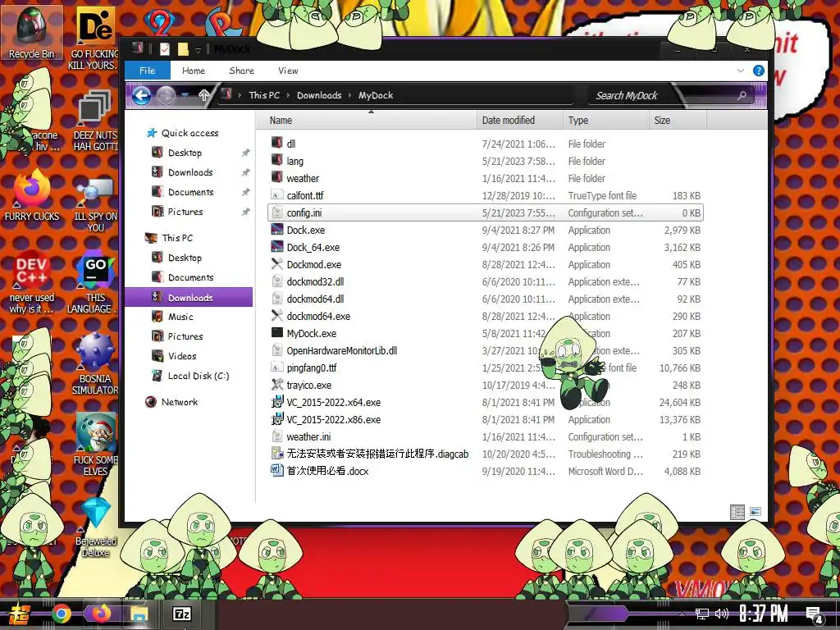Click MyDock in the address breadcrumb
The width and height of the screenshot is (840, 630).
376,95
